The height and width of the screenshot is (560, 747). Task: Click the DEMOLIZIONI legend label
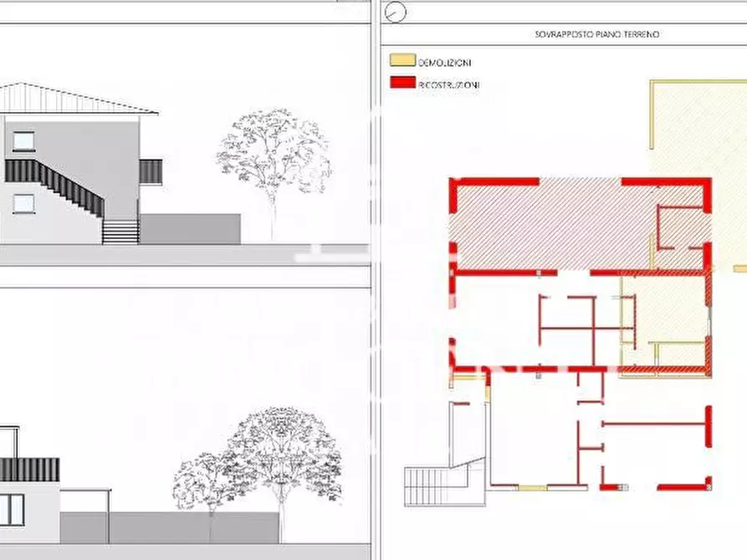(x=444, y=63)
